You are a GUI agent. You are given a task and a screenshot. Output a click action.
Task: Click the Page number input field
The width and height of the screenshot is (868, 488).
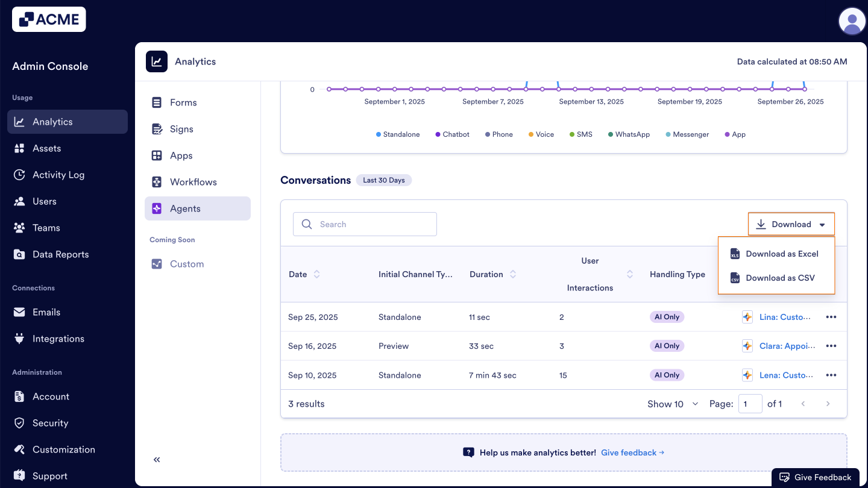tap(750, 404)
